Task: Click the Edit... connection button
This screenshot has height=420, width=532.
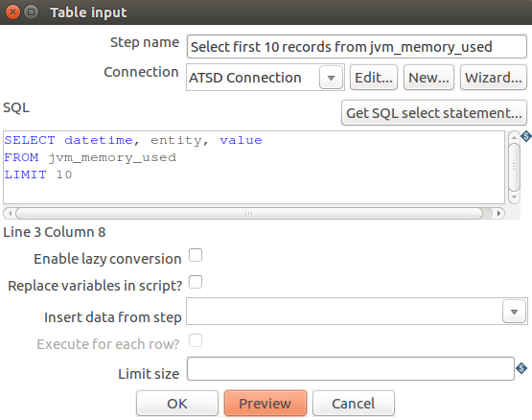Action: [x=374, y=78]
